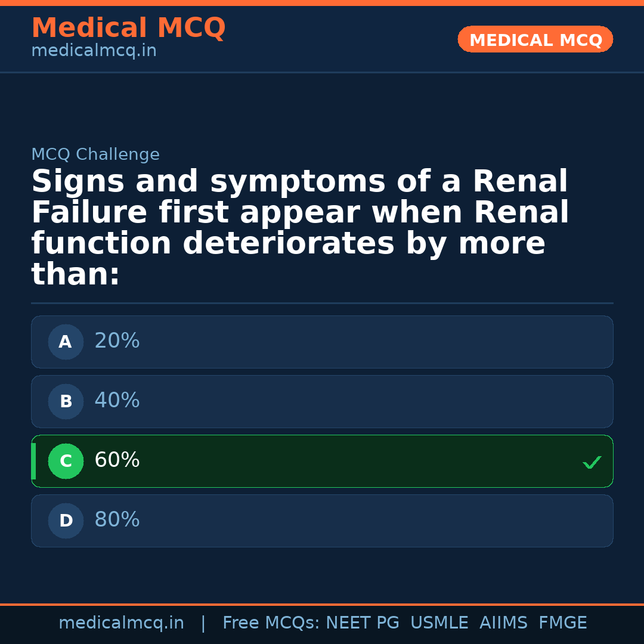This screenshot has height=644, width=644.
Task: Select answer option B, 40%
Action: coord(322,401)
